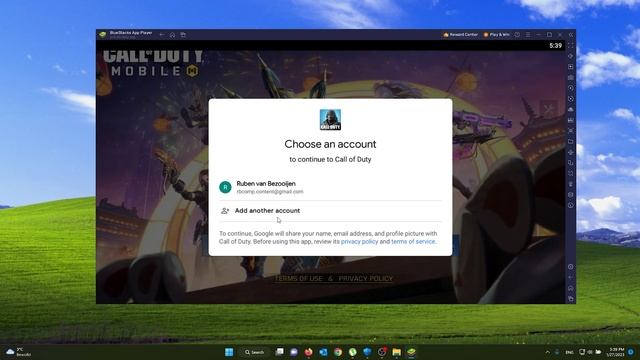Screen dimensions: 640x360
Task: Open BlueStacks recent apps tabs icon
Action: (x=183, y=35)
